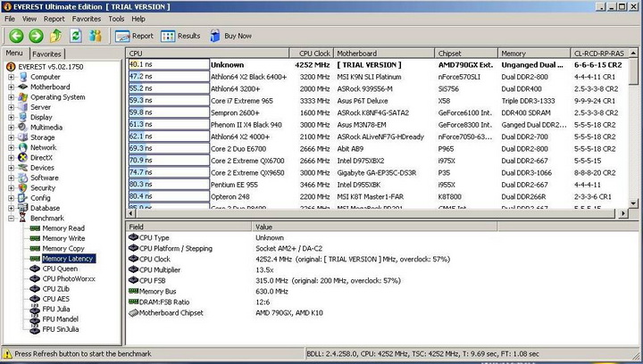
Task: Sort by the Motherboard column header
Action: tap(384, 54)
